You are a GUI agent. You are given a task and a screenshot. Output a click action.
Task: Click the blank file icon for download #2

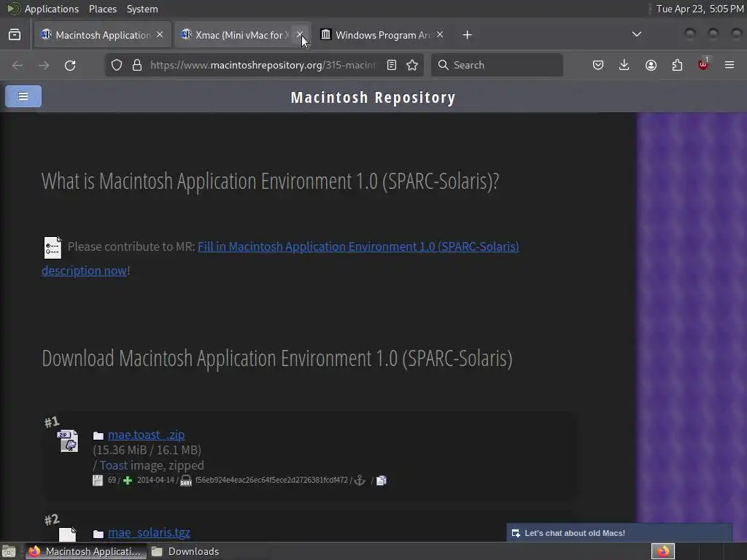tap(68, 534)
